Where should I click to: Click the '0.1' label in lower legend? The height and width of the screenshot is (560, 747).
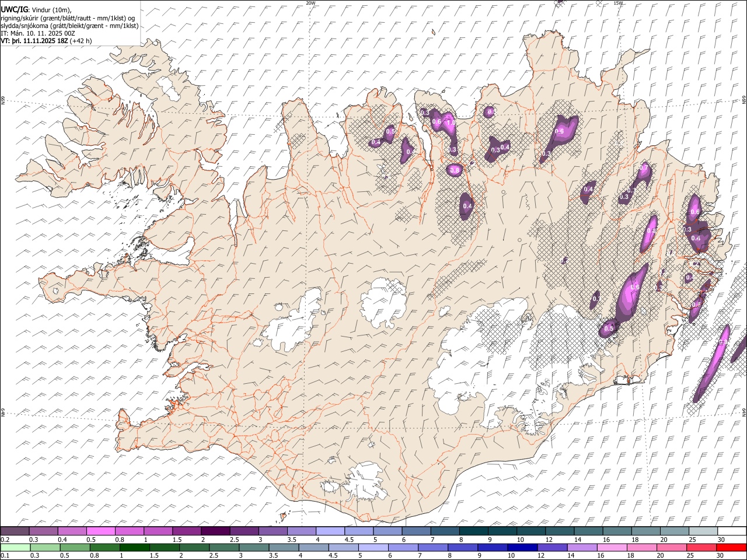tap(5, 555)
